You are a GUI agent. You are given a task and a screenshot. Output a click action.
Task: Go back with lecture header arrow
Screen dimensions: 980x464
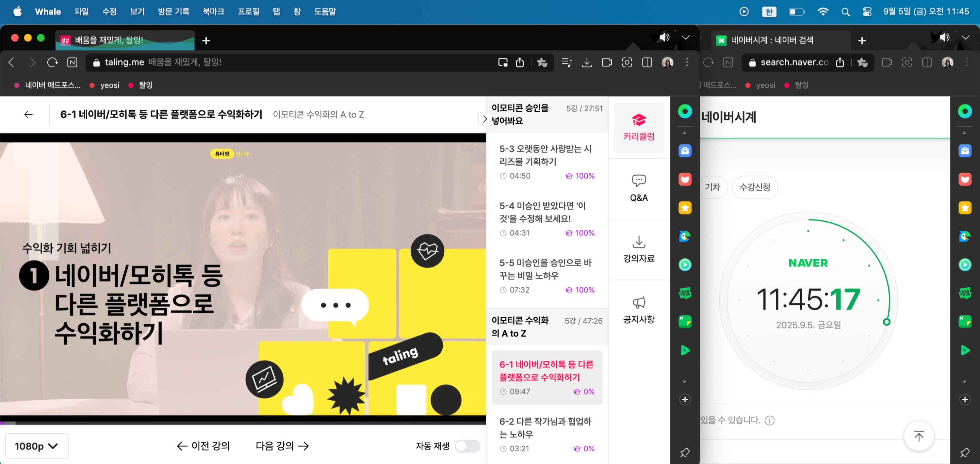(x=28, y=115)
